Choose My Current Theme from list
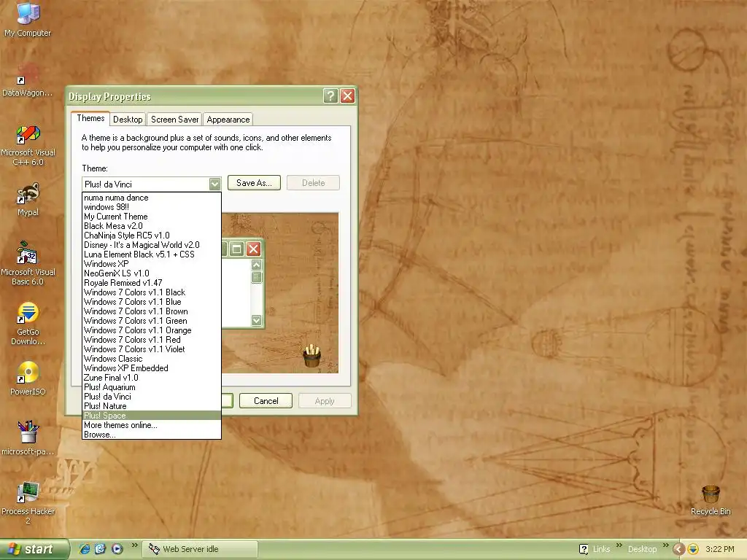This screenshot has width=747, height=560. (x=152, y=217)
